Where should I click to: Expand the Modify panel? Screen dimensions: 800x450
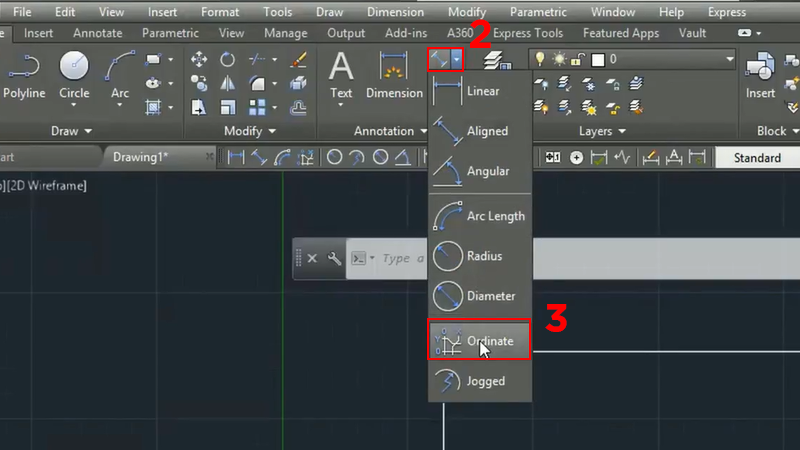click(250, 131)
